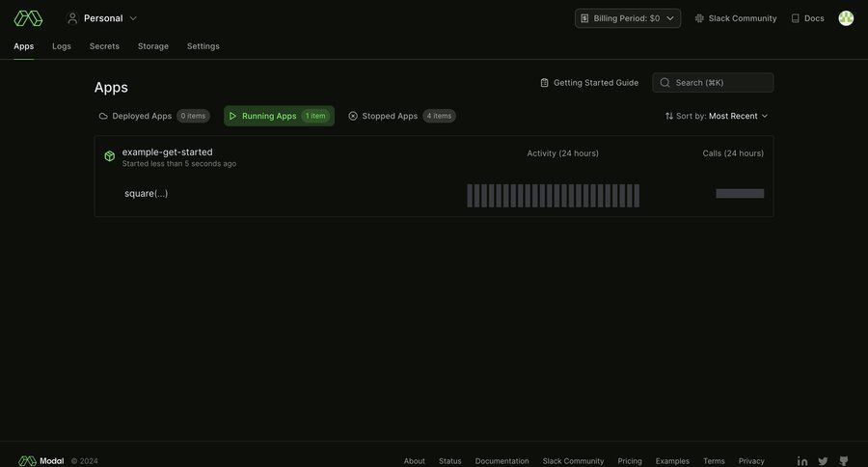Open the Twitter icon in footer
The image size is (868, 467).
[823, 461]
